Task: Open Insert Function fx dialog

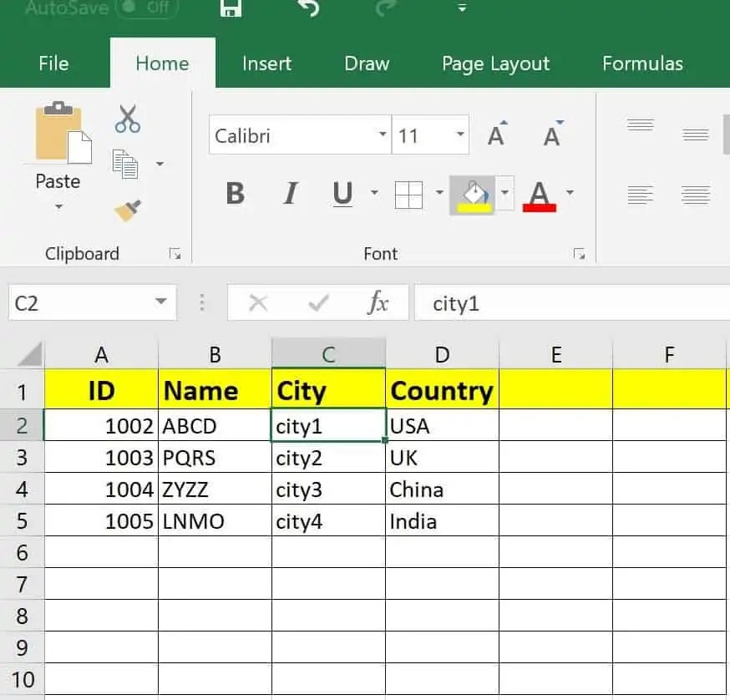Action: click(x=378, y=303)
